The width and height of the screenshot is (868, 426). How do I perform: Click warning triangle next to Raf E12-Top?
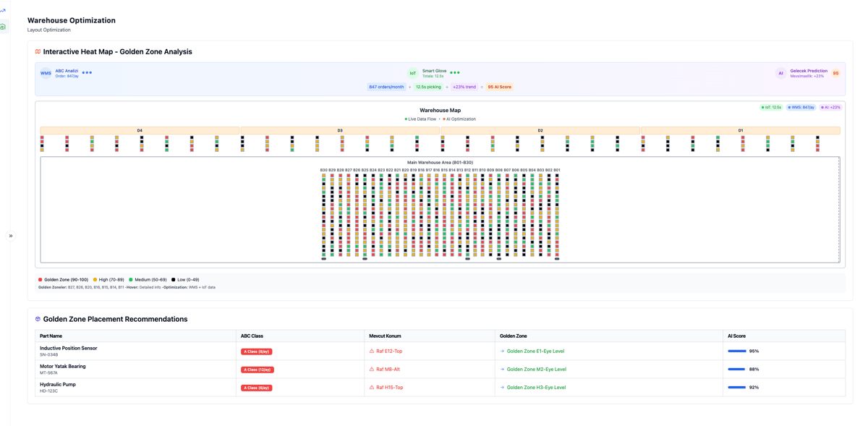pyautogui.click(x=372, y=351)
